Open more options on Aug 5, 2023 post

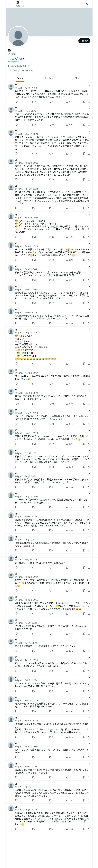[x=89, y=85]
